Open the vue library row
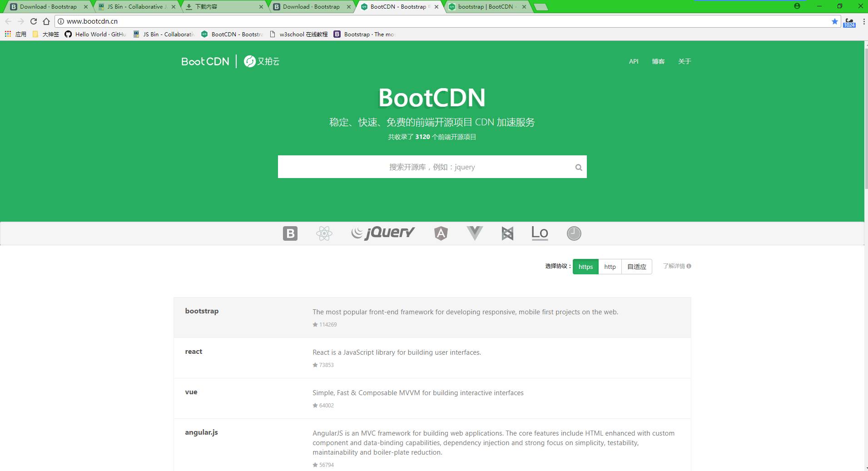Image resolution: width=868 pixels, height=471 pixels. pyautogui.click(x=432, y=398)
